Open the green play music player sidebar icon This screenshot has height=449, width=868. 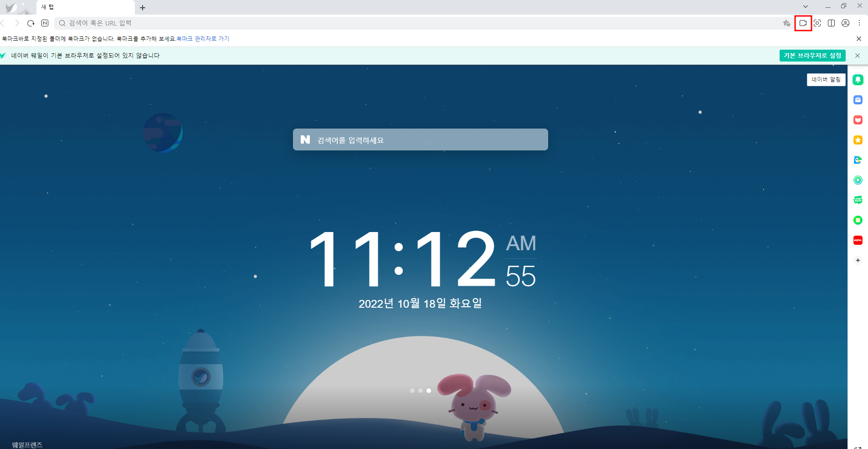point(858,180)
